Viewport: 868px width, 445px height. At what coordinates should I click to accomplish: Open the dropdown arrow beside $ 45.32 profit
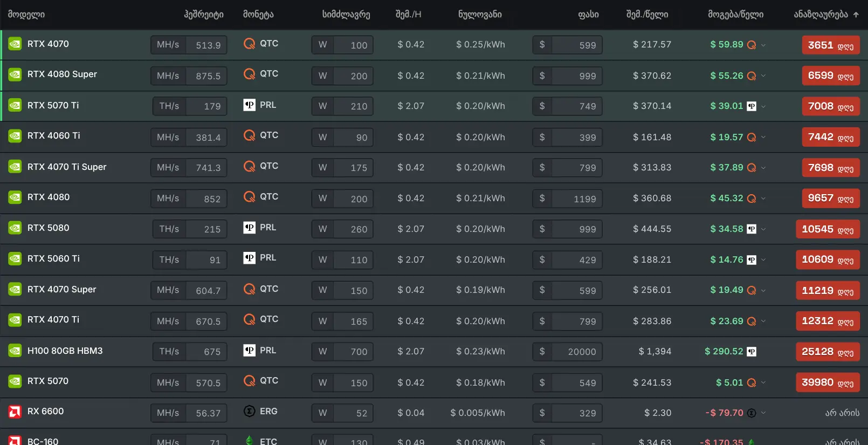[x=763, y=198]
